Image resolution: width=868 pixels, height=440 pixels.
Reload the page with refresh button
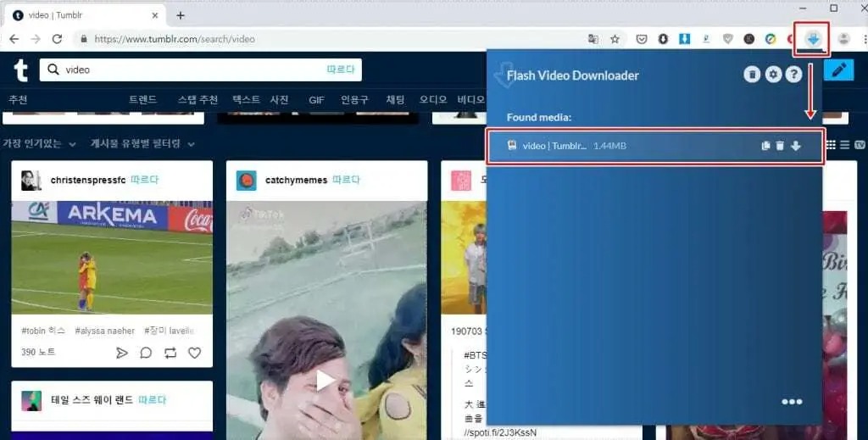click(57, 39)
